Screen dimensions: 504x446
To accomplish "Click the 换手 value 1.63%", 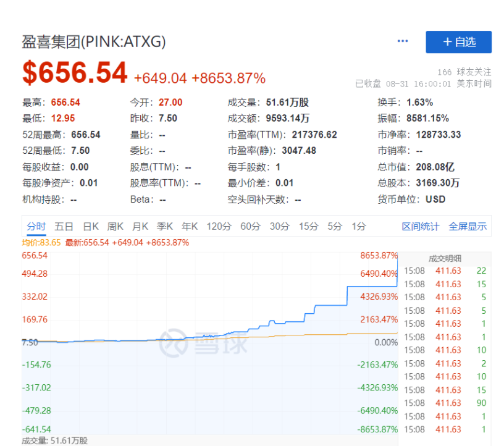I will pos(419,103).
